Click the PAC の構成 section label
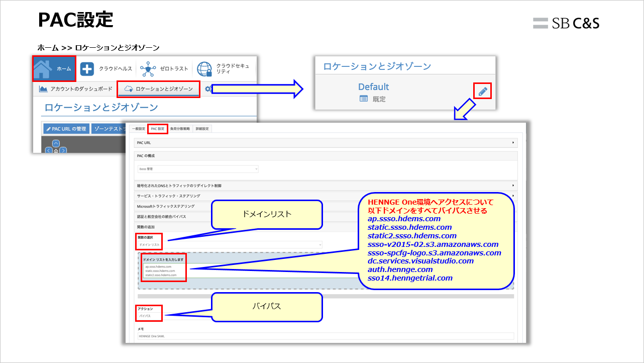 [146, 156]
